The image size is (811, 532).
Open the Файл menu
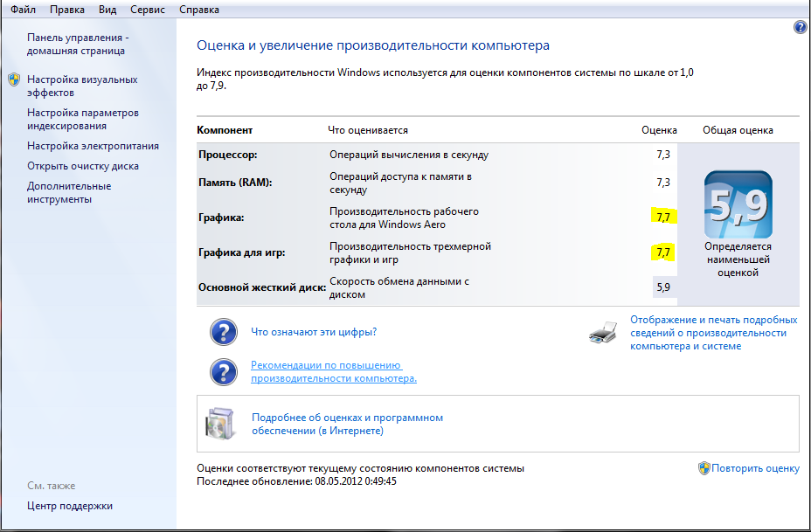(23, 10)
